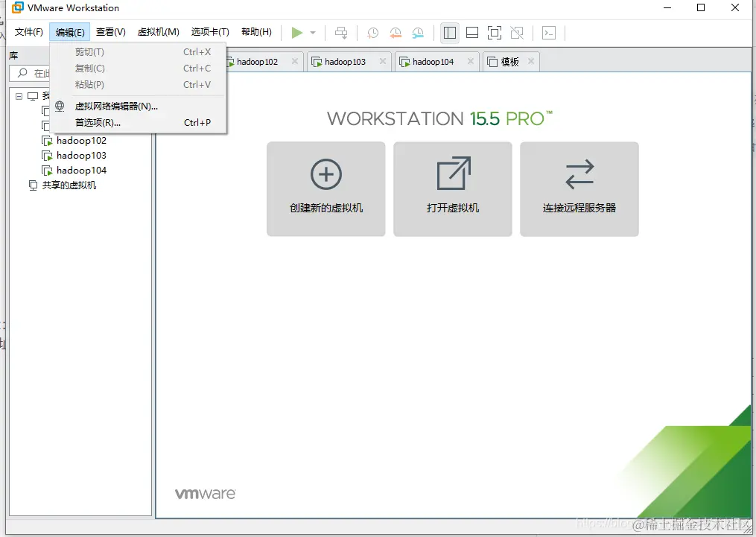
Task: Click the globe icon beside 虚拟网络编辑器
Action: [x=60, y=106]
